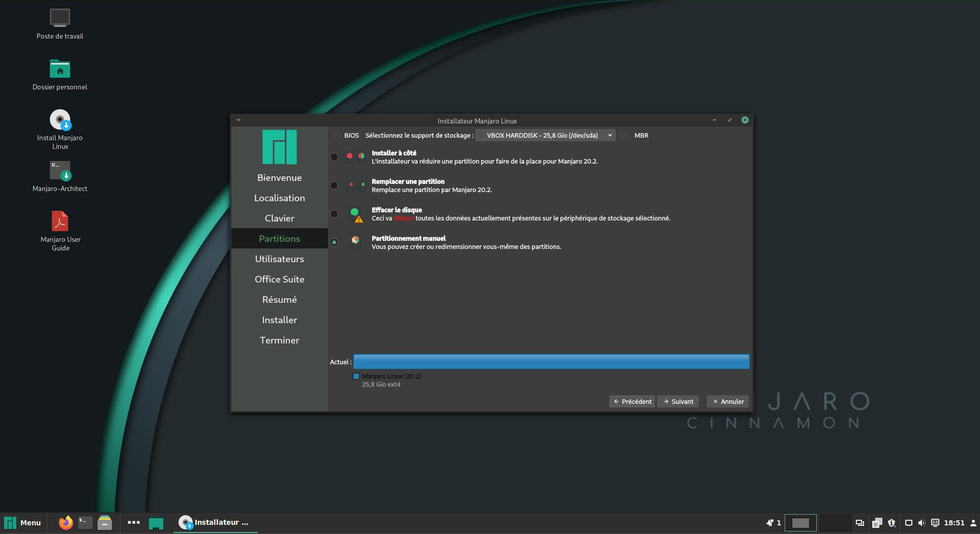Select the Installer à côté radio option
The height and width of the screenshot is (534, 980).
334,157
